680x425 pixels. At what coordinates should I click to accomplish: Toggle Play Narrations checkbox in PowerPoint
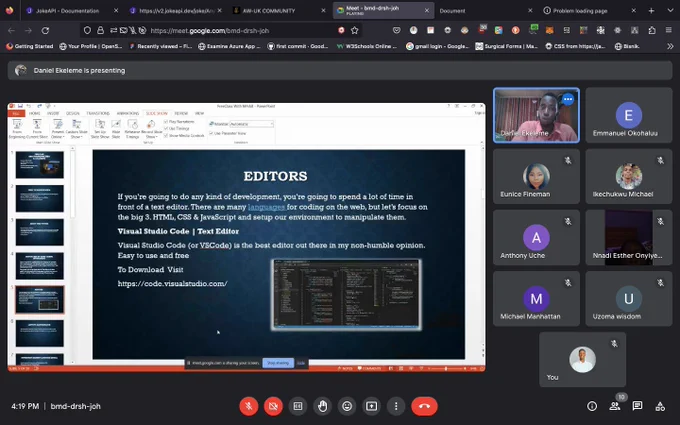pos(166,122)
